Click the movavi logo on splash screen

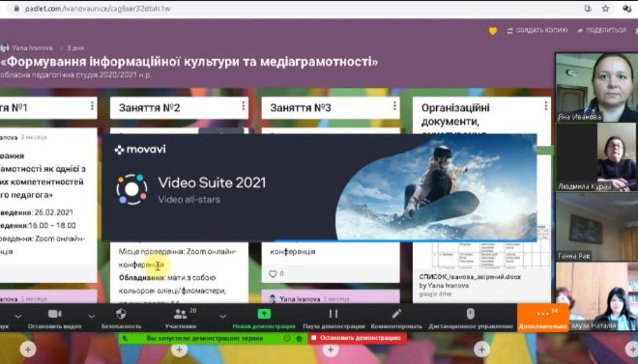pos(140,149)
